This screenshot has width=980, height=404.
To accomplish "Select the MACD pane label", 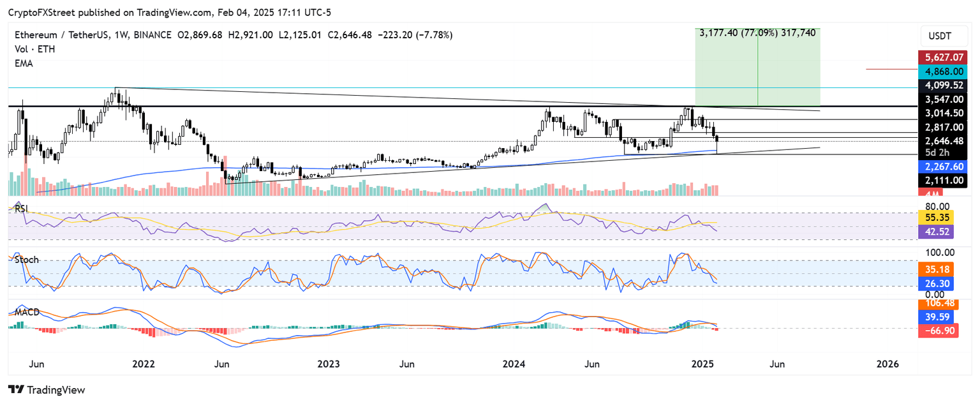I will [27, 312].
